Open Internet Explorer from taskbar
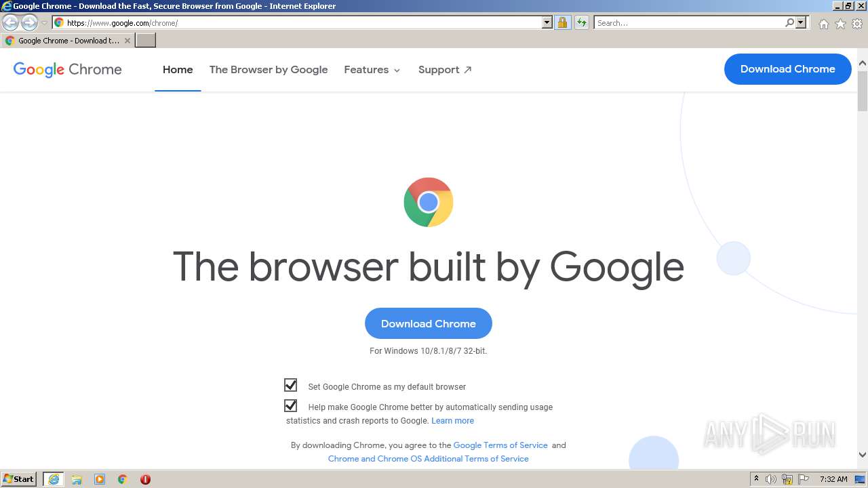Image resolution: width=868 pixels, height=488 pixels. pos(54,479)
